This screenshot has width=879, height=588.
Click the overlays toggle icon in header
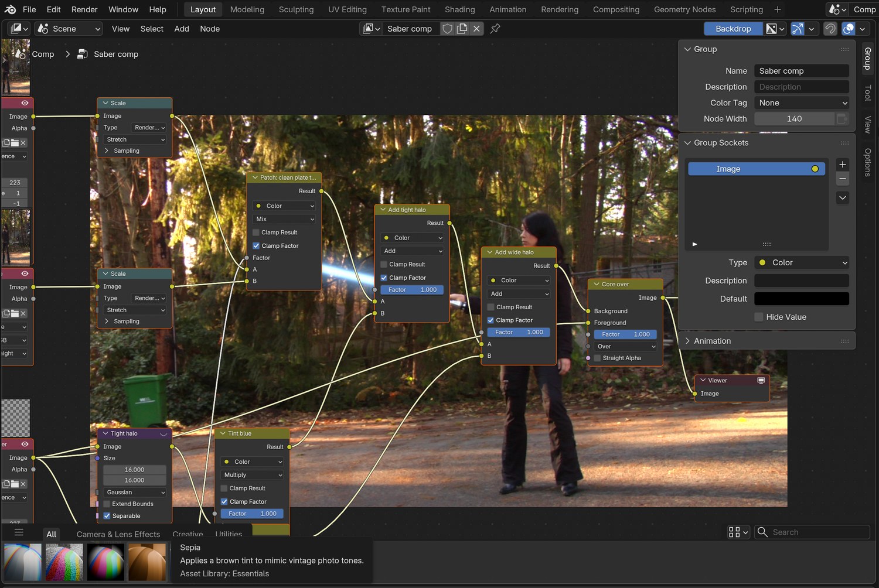point(848,29)
